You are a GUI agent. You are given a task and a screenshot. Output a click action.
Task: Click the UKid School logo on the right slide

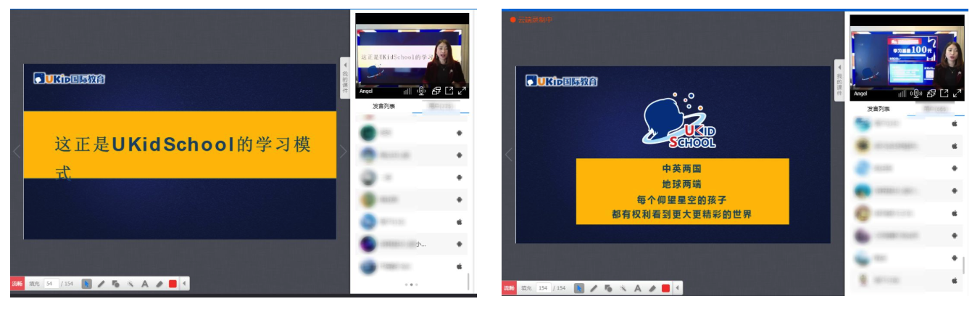pyautogui.click(x=678, y=120)
